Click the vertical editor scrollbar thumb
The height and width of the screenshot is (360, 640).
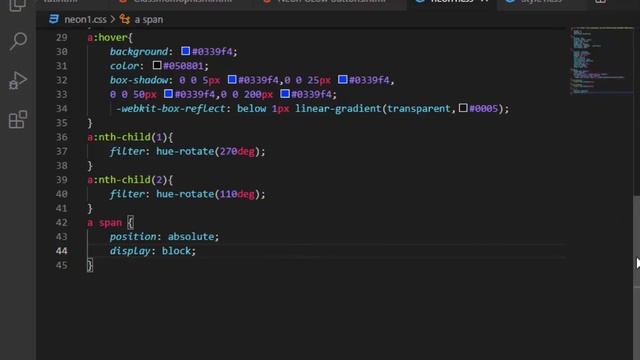click(636, 241)
